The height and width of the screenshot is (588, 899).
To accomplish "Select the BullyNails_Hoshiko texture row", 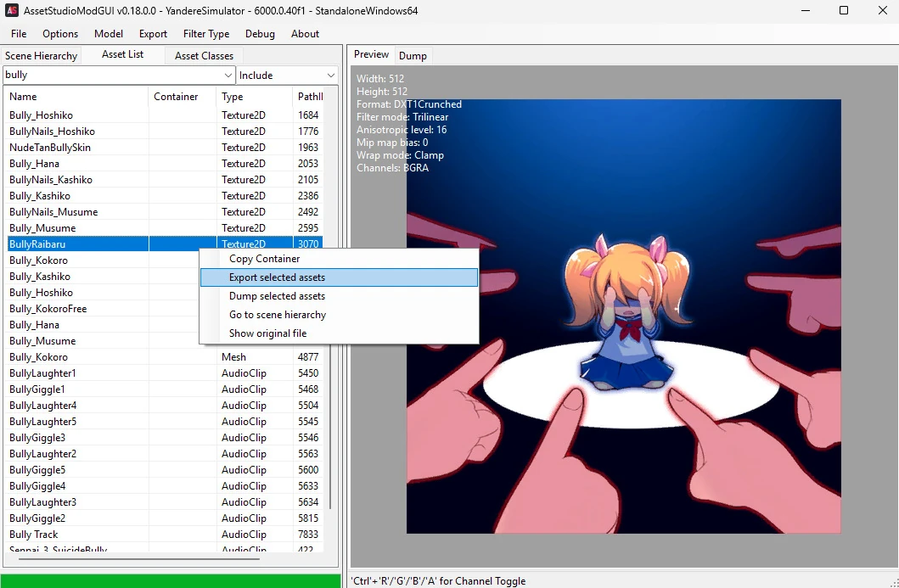I will [166, 132].
